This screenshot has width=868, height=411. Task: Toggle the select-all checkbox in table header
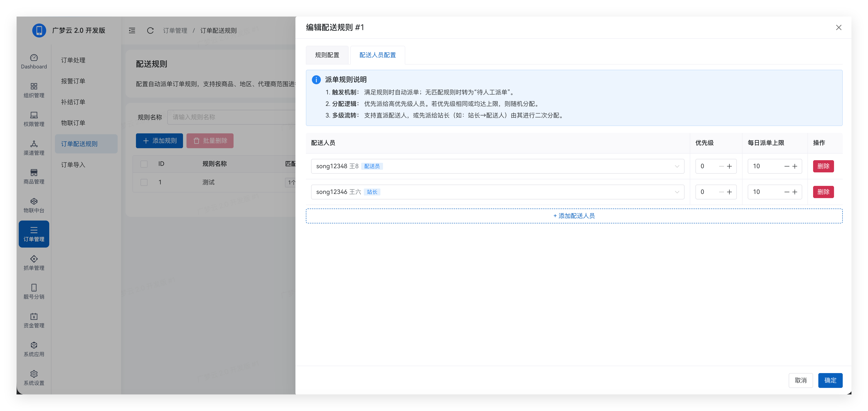[144, 164]
